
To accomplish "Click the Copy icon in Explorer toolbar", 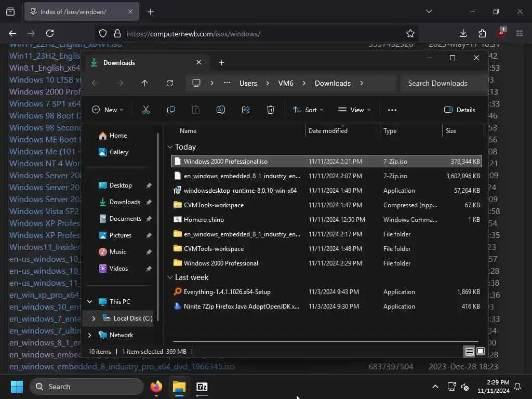I will (x=170, y=110).
